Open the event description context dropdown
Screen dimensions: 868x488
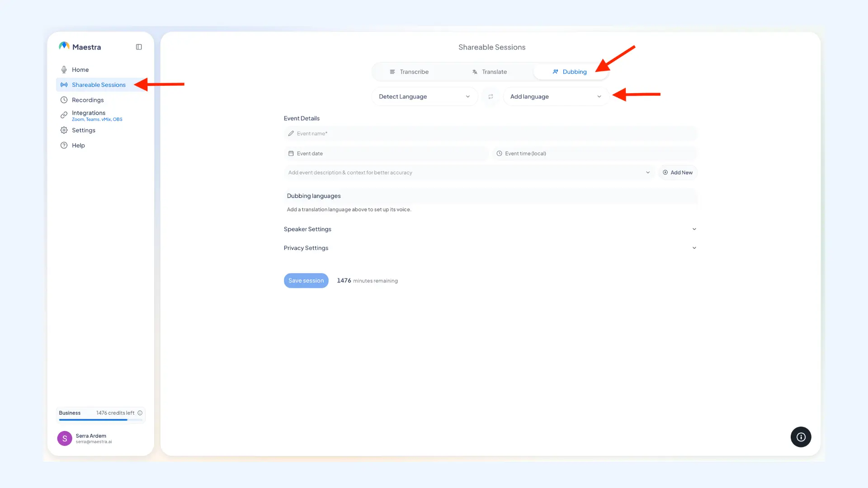coord(469,173)
